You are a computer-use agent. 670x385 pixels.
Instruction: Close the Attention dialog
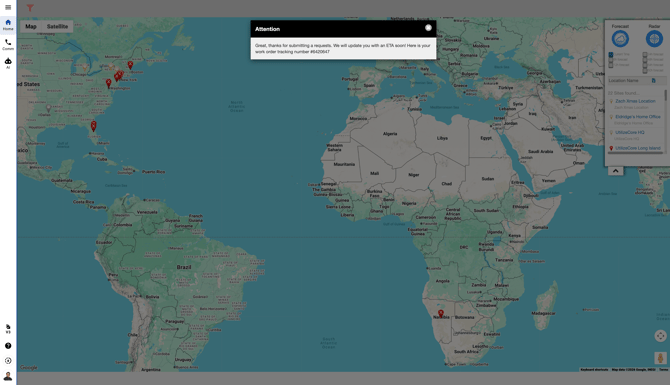428,28
